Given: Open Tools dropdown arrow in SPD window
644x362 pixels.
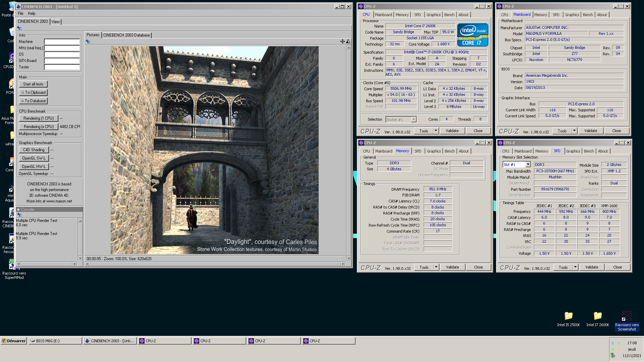Looking at the screenshot, I should tap(576, 267).
